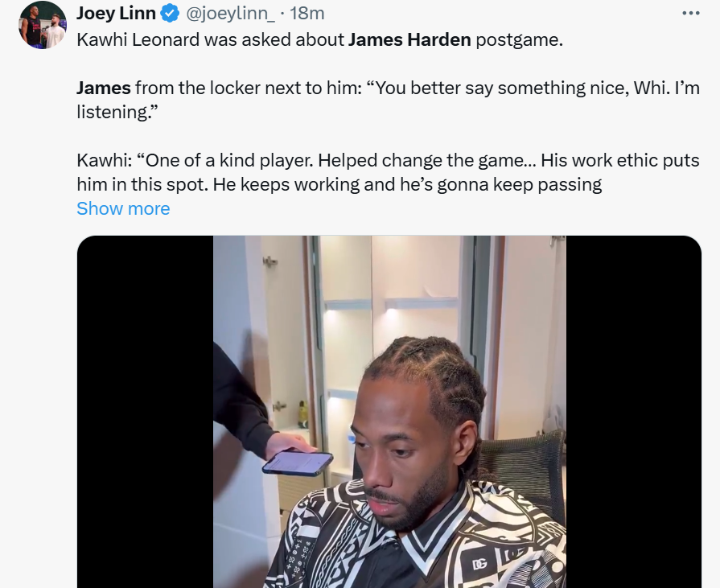The width and height of the screenshot is (720, 588).
Task: Click the Joey Linn display name
Action: pyautogui.click(x=116, y=14)
